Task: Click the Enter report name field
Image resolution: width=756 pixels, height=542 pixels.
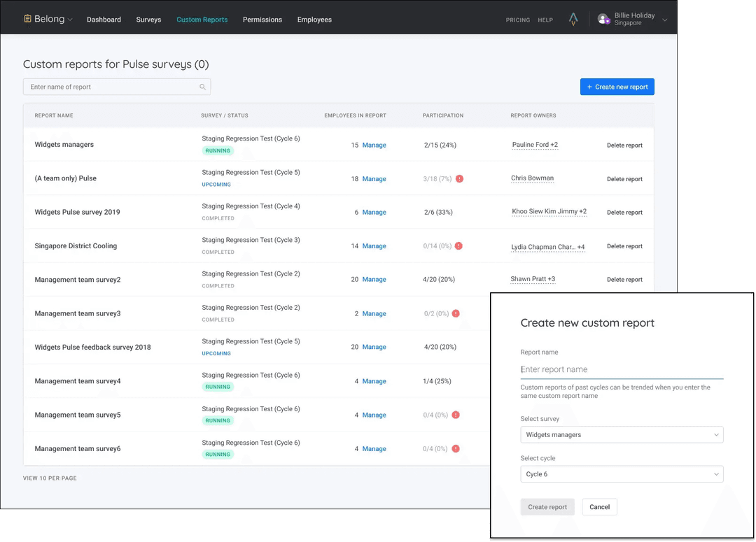Action: click(x=622, y=369)
